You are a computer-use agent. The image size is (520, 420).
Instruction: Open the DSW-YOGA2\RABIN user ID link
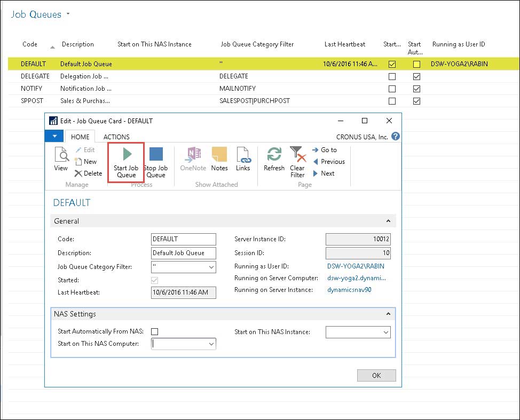point(355,266)
